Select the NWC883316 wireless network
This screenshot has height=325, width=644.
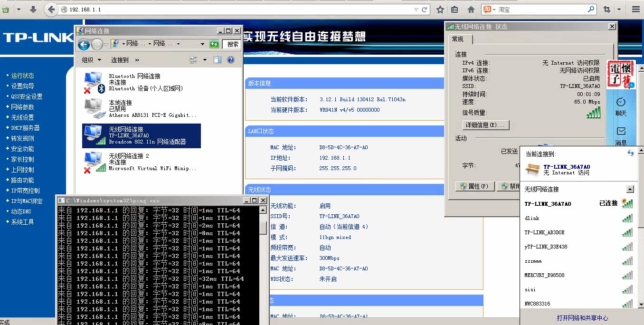[x=578, y=304]
